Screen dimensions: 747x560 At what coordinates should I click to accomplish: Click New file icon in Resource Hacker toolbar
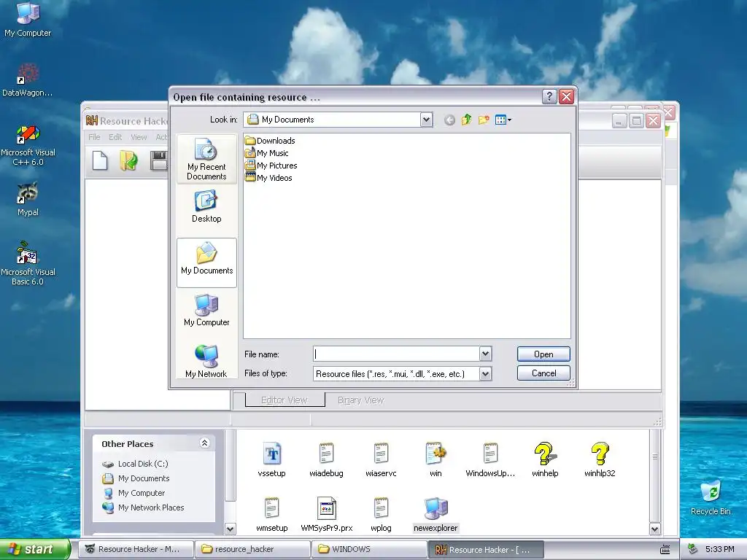pos(99,160)
